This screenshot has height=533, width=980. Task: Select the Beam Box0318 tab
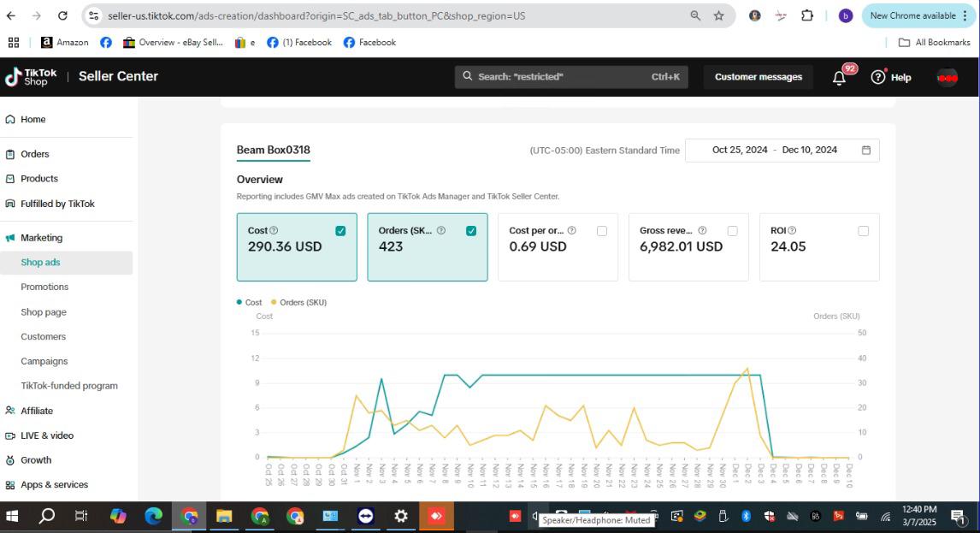[x=273, y=150]
